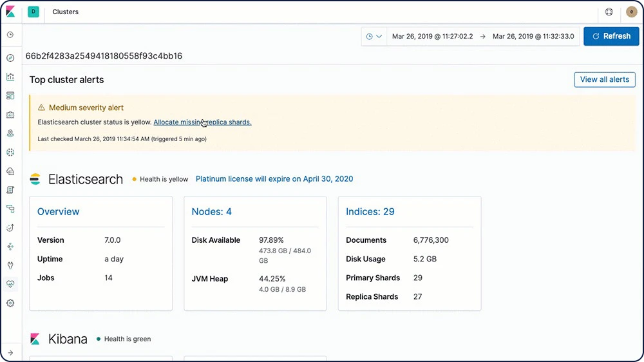Image resolution: width=644 pixels, height=362 pixels.
Task: Open Dashboard icon in sidebar
Action: [x=10, y=96]
